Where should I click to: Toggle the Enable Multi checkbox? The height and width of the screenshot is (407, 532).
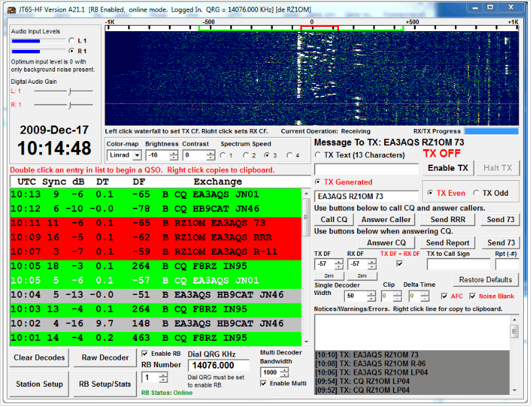click(x=263, y=383)
